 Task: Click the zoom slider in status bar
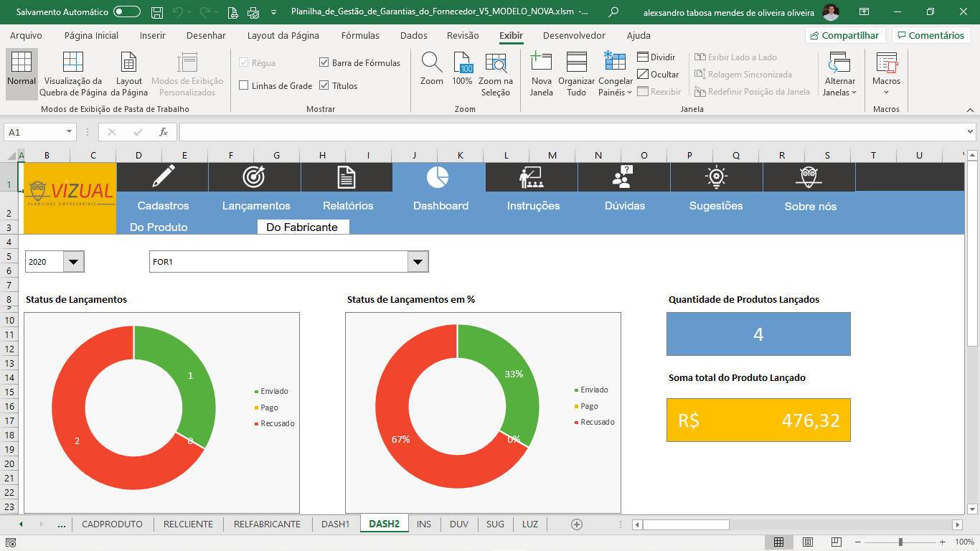point(900,542)
